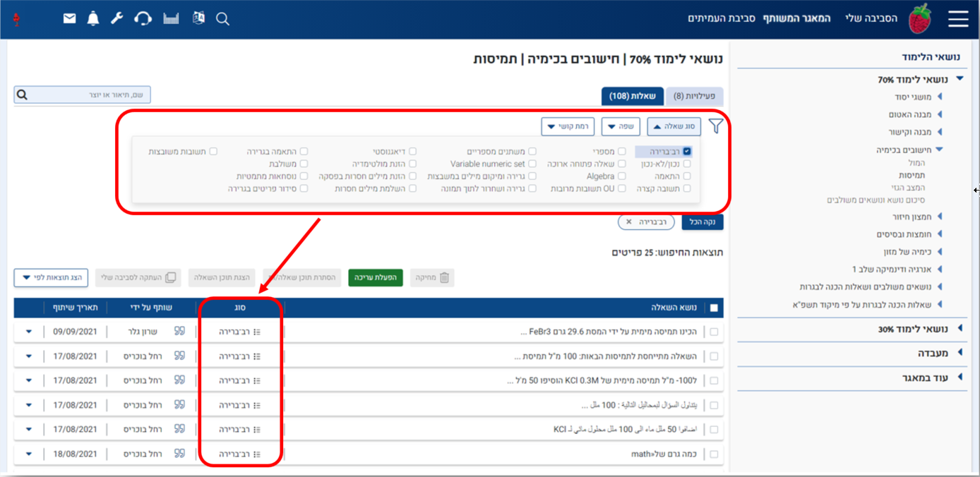Open סביבת העמיתים in top navigation
The image size is (980, 477).
tap(722, 18)
